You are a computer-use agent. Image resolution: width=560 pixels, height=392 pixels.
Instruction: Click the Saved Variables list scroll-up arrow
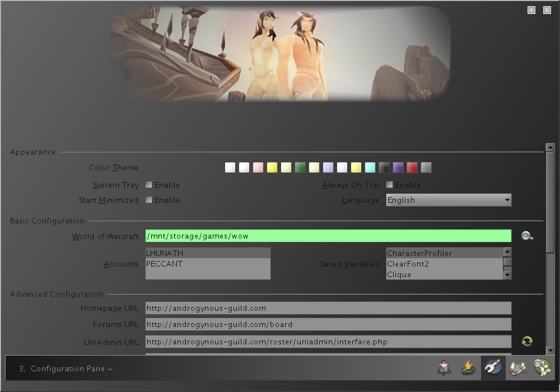(507, 251)
